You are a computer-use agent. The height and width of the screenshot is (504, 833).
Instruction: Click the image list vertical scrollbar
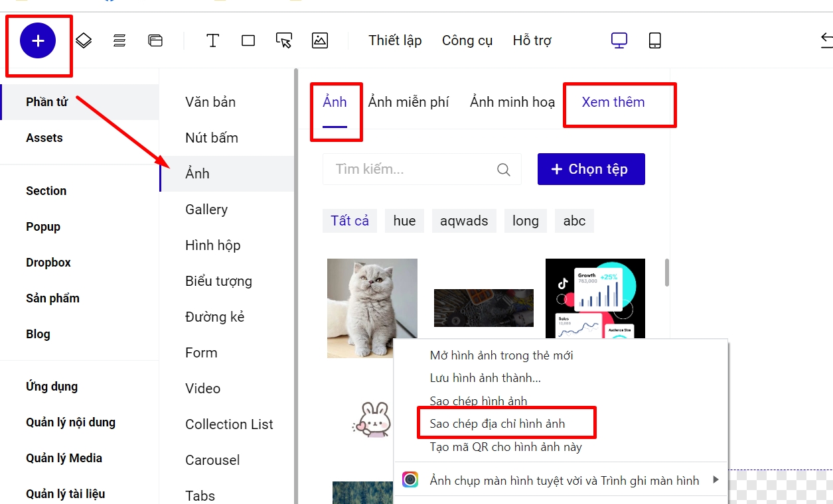tap(666, 272)
